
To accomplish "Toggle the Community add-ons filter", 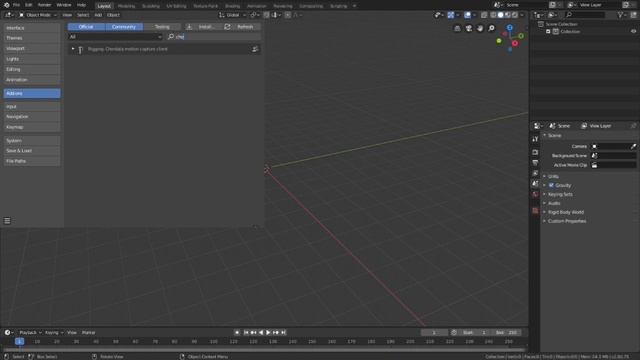I will [x=124, y=27].
